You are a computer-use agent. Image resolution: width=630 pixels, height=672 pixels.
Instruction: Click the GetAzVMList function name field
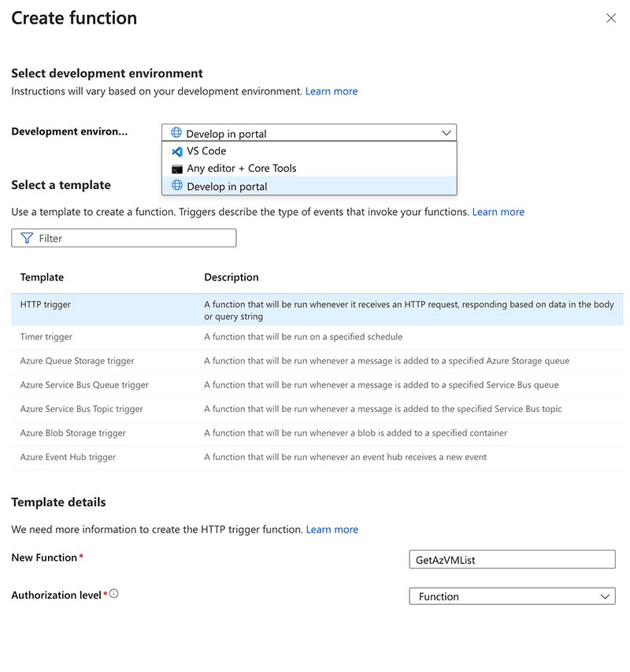coord(512,559)
